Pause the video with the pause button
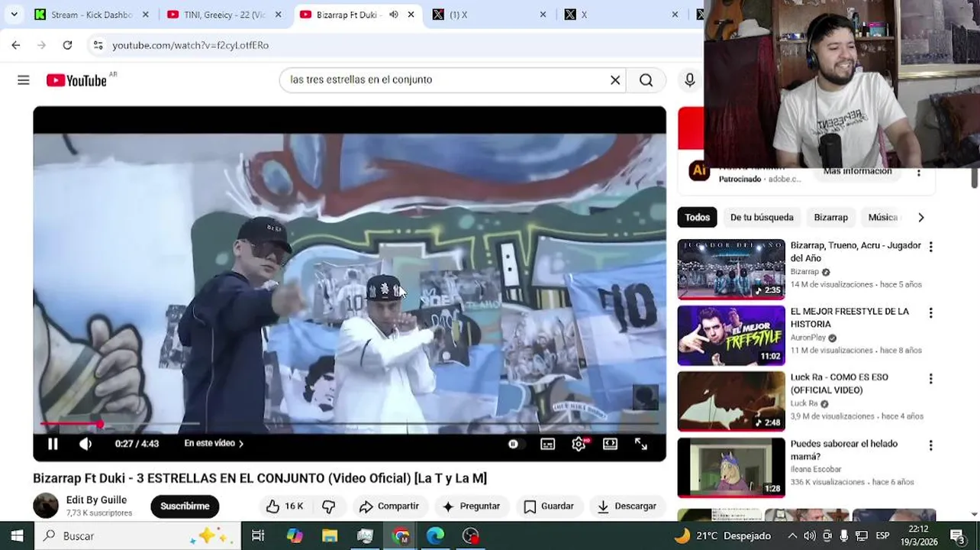Viewport: 980px width, 550px height. [x=53, y=444]
